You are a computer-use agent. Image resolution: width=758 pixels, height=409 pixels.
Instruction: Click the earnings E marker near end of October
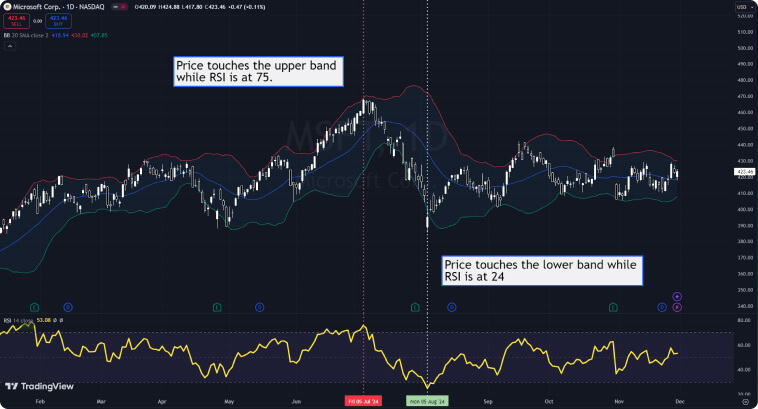click(613, 307)
